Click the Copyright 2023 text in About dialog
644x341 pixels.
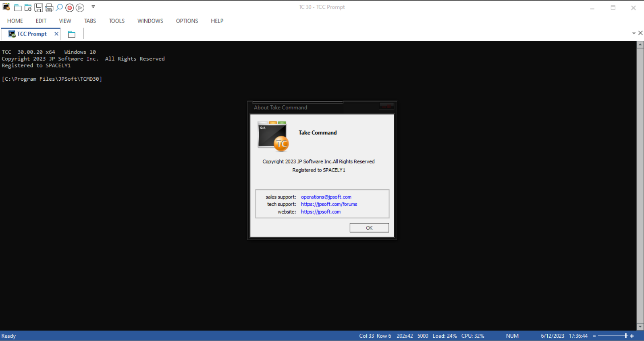[318, 161]
